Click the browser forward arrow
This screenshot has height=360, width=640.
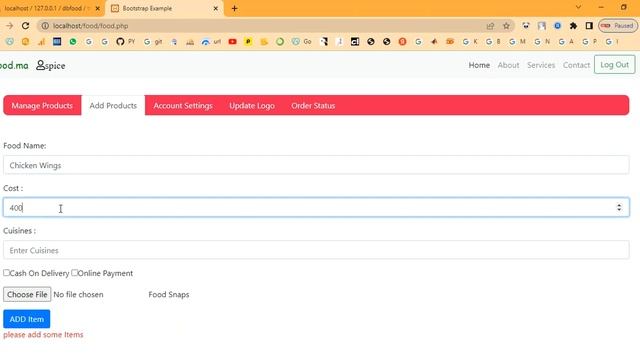tap(9, 26)
